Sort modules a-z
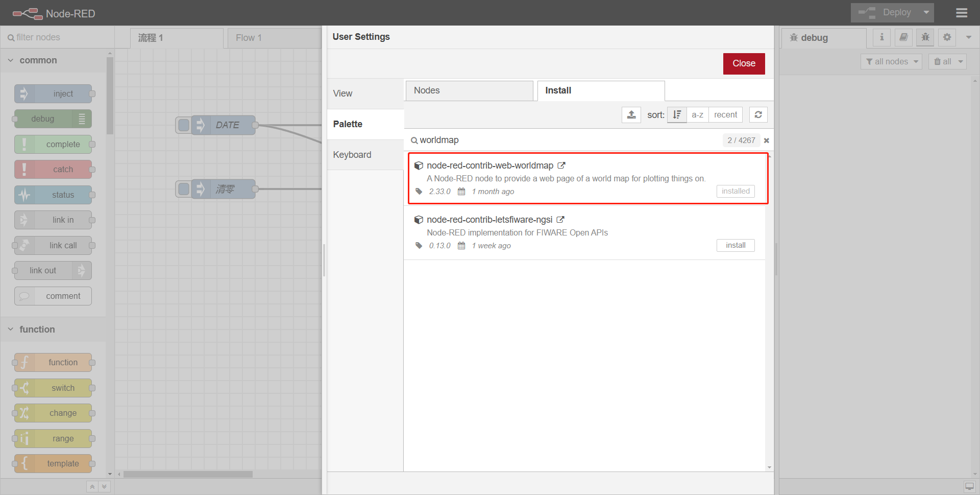The width and height of the screenshot is (980, 495). 698,115
